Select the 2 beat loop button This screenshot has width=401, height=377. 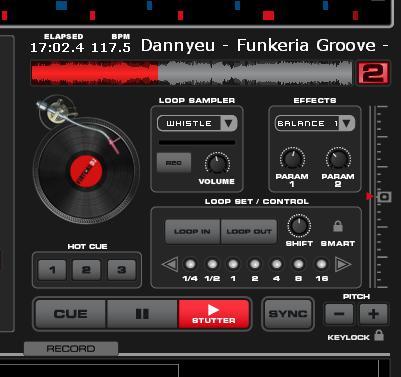(x=255, y=264)
